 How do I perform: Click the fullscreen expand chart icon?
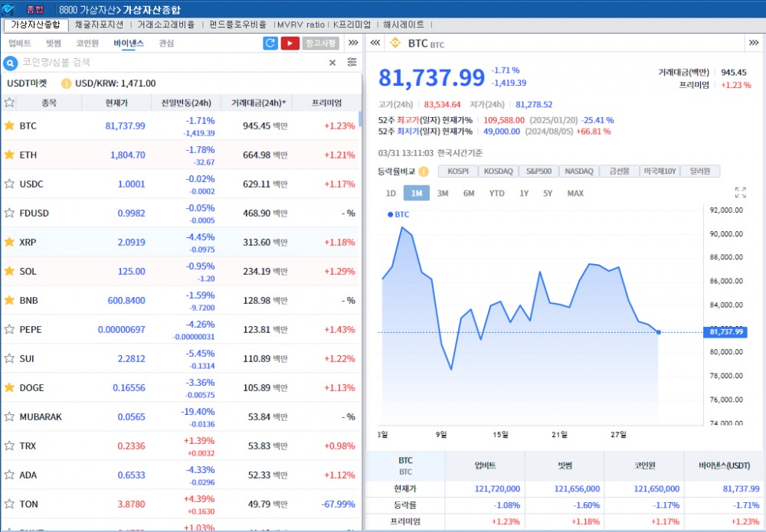(x=740, y=193)
